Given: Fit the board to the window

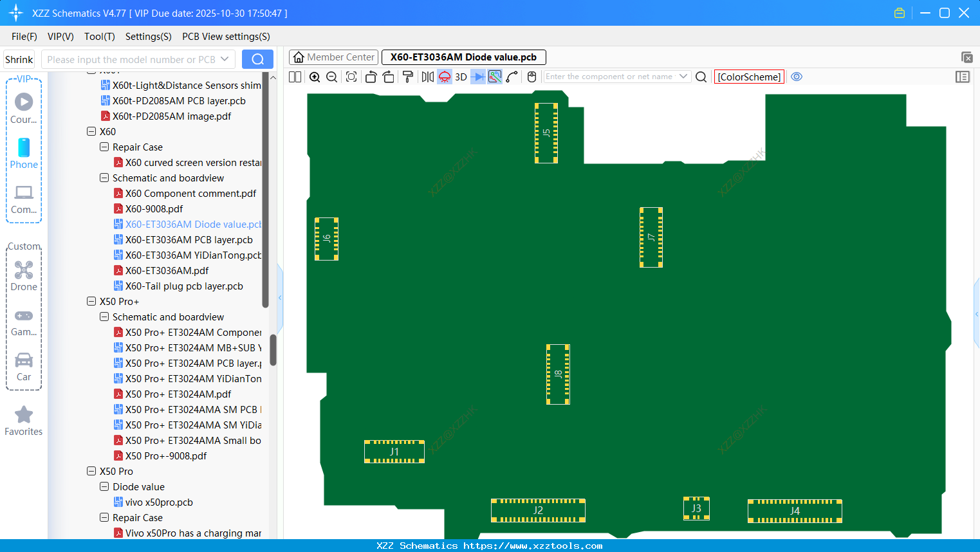Looking at the screenshot, I should [351, 77].
